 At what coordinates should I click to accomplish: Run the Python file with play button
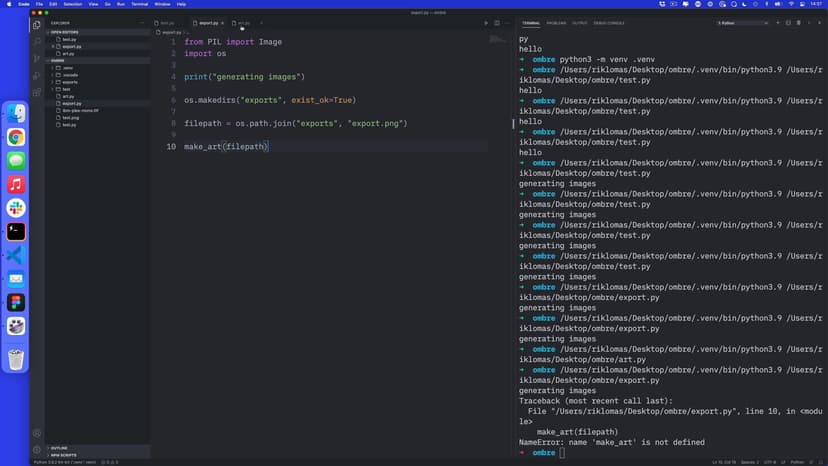486,22
